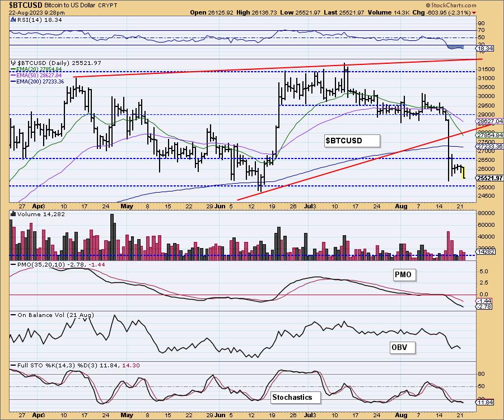Click the RSI(14) indicator icon
Image resolution: width=504 pixels, height=420 pixels.
(x=13, y=20)
